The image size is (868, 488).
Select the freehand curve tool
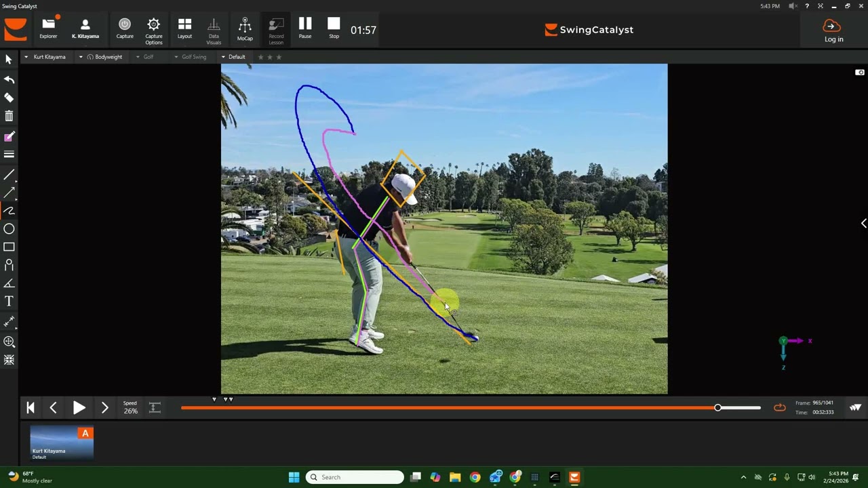click(9, 211)
